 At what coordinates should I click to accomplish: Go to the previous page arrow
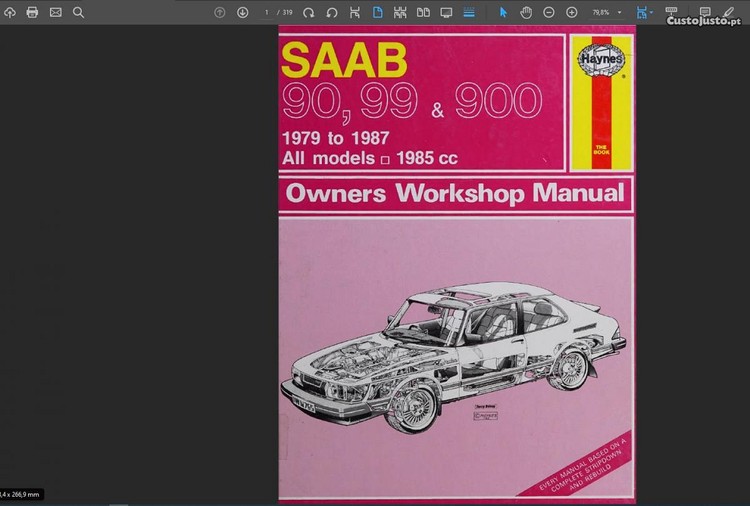[220, 12]
